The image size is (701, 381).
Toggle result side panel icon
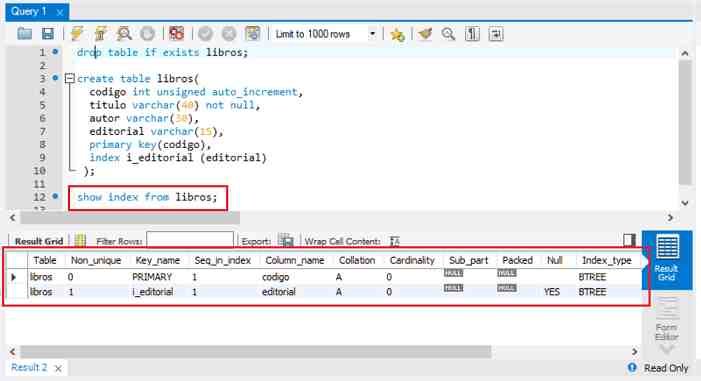click(629, 240)
